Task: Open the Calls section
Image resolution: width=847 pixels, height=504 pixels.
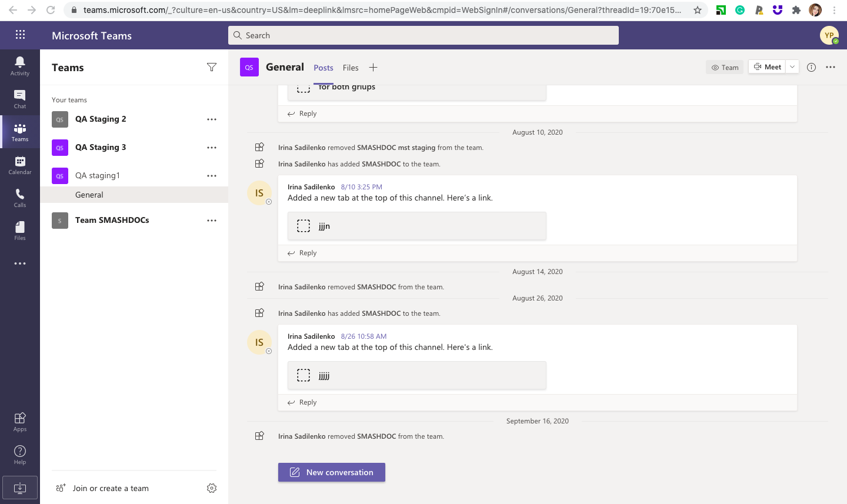Action: coord(20,198)
